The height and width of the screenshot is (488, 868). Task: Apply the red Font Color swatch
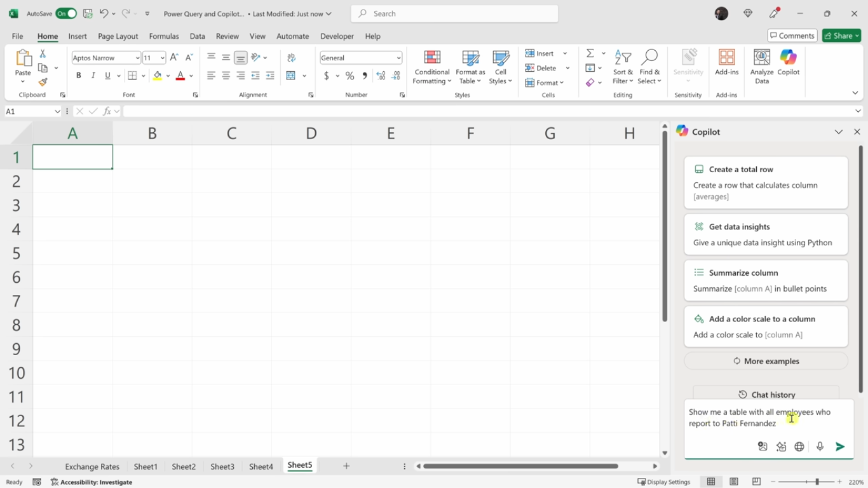tap(180, 76)
